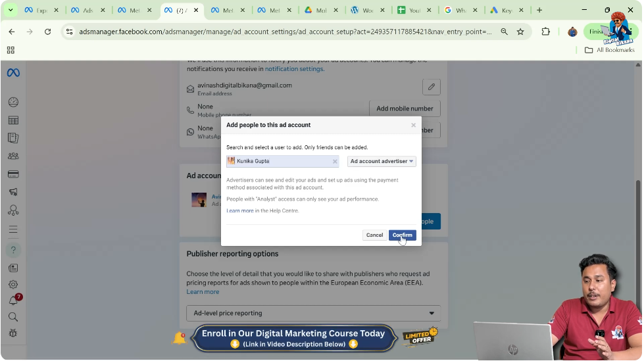Open Learn more under Publisher reporting options
Screen dimensions: 644x361
pyautogui.click(x=203, y=292)
